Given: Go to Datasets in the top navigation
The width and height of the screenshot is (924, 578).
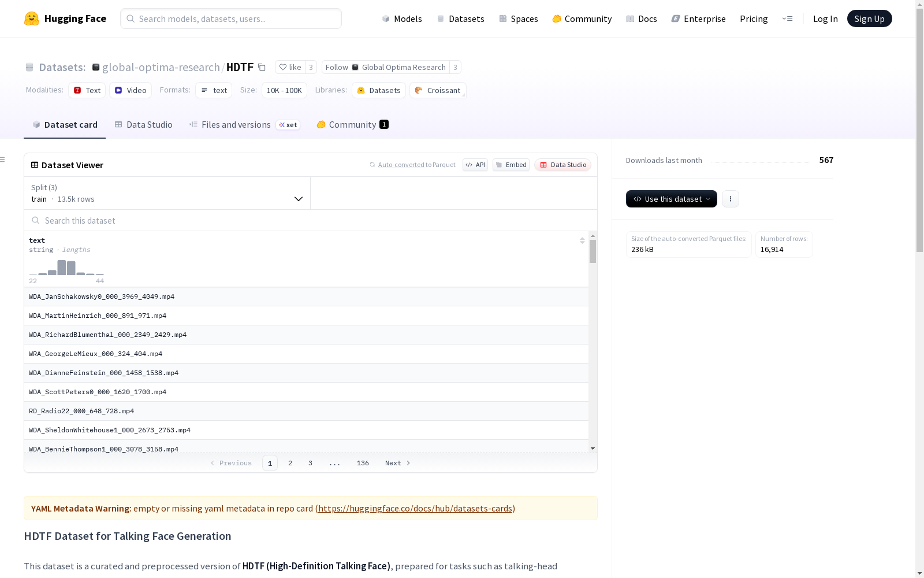Looking at the screenshot, I should (x=460, y=18).
